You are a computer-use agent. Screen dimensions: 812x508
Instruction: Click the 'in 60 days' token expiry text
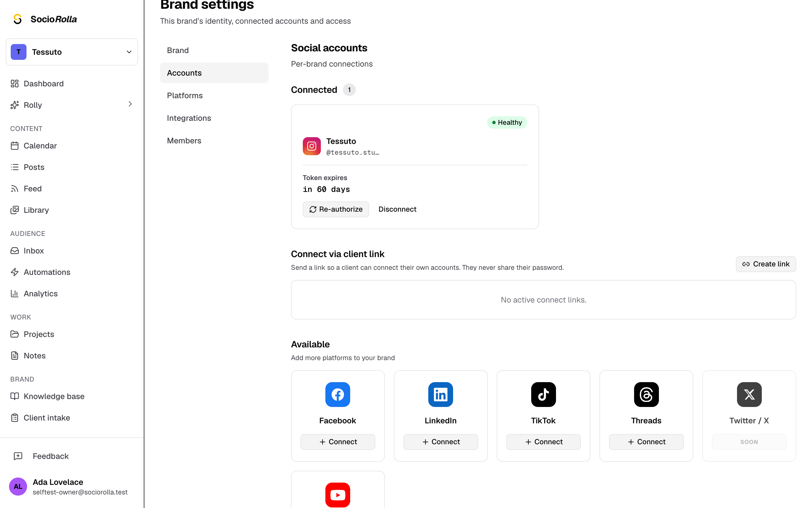(x=326, y=189)
